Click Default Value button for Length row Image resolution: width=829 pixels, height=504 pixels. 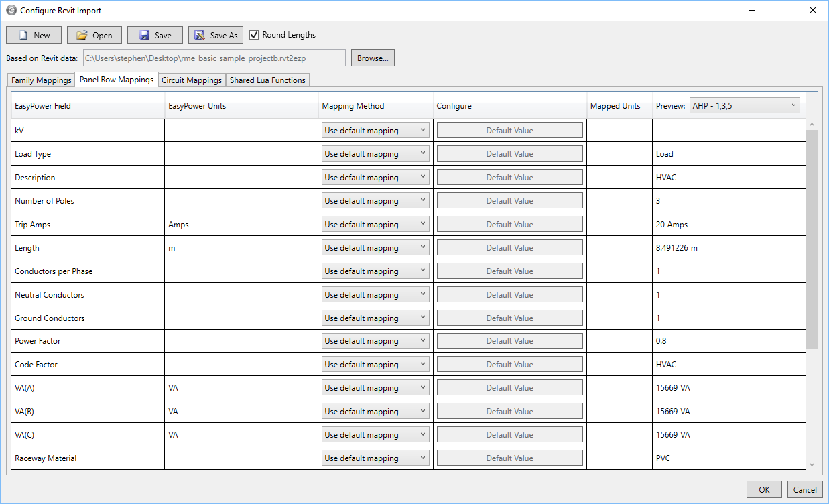tap(509, 248)
